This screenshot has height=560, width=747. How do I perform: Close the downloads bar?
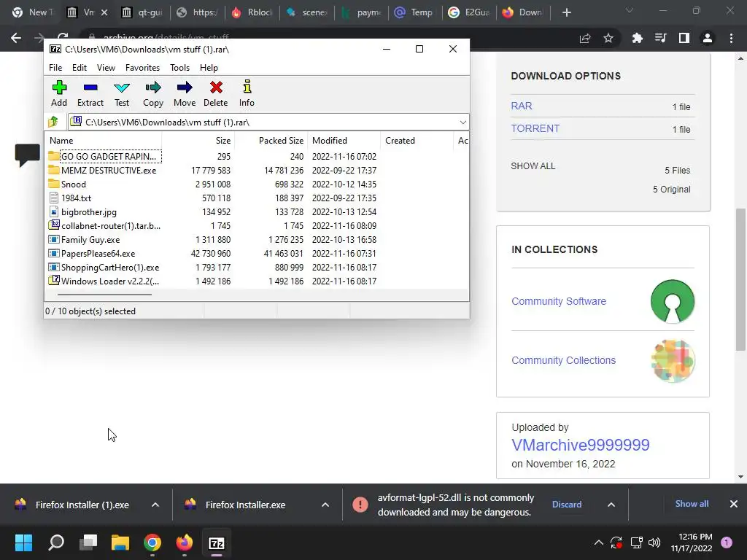(x=734, y=504)
